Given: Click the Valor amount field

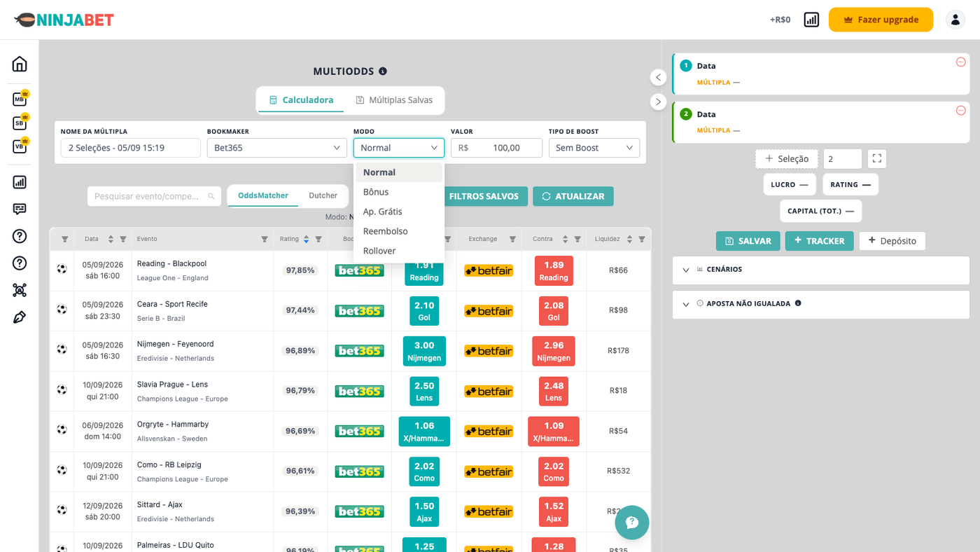Looking at the screenshot, I should 496,148.
